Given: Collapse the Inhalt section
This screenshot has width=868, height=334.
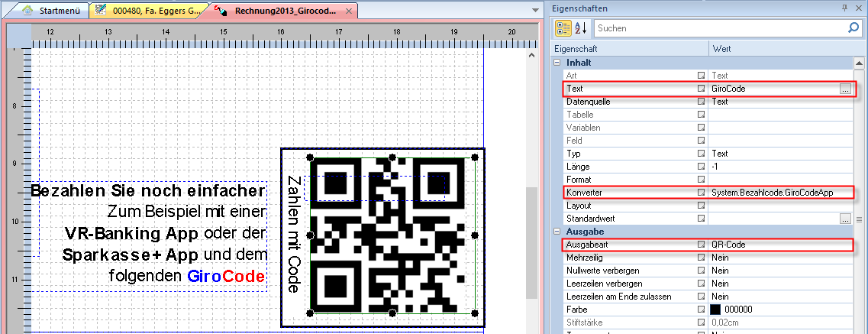Looking at the screenshot, I should coord(557,63).
